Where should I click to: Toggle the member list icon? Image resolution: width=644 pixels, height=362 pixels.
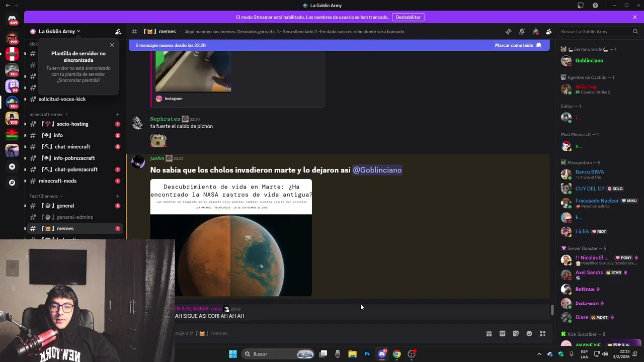[x=549, y=31]
